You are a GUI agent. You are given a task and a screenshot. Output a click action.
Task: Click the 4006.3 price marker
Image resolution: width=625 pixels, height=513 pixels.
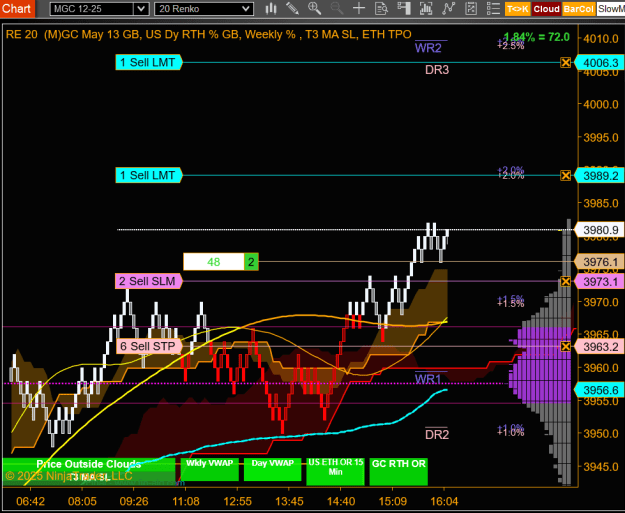(599, 63)
